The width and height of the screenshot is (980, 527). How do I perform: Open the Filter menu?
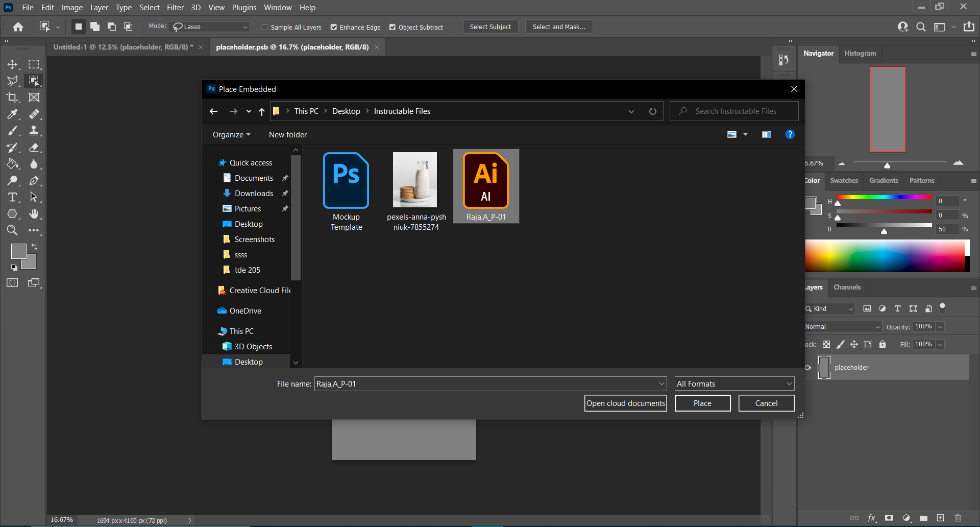[x=175, y=7]
